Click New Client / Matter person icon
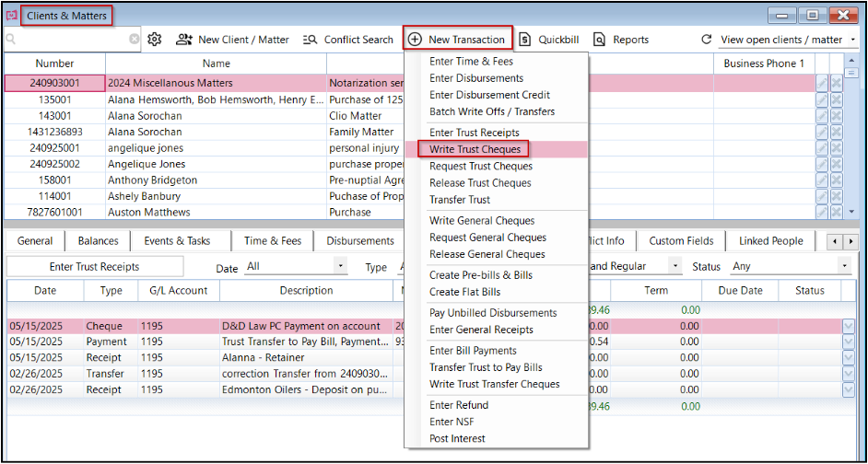The image size is (868, 464). pyautogui.click(x=183, y=40)
